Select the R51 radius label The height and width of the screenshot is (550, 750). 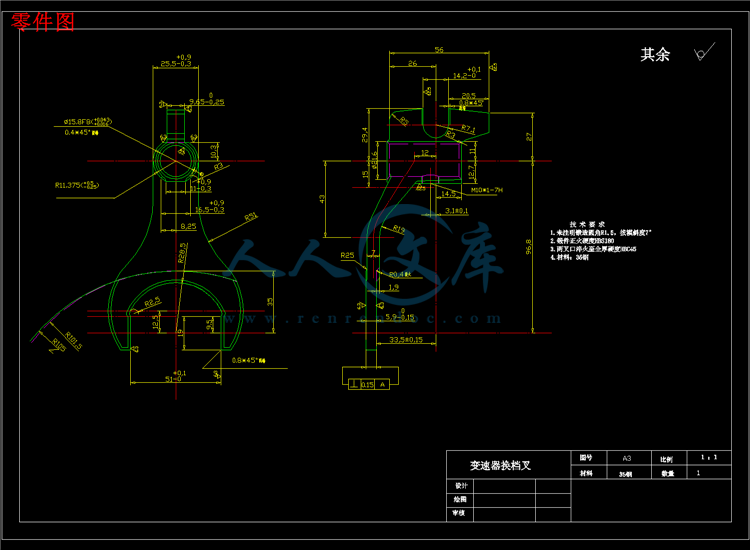pyautogui.click(x=251, y=217)
